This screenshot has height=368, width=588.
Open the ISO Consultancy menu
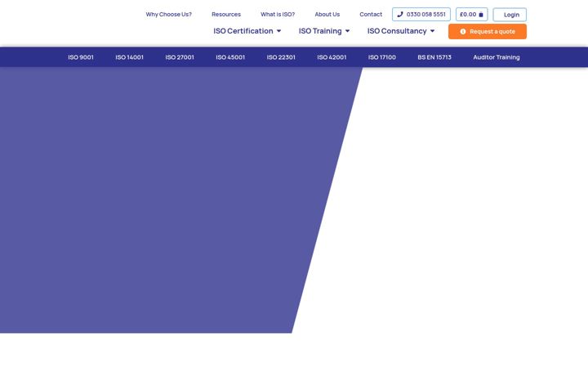(x=401, y=31)
